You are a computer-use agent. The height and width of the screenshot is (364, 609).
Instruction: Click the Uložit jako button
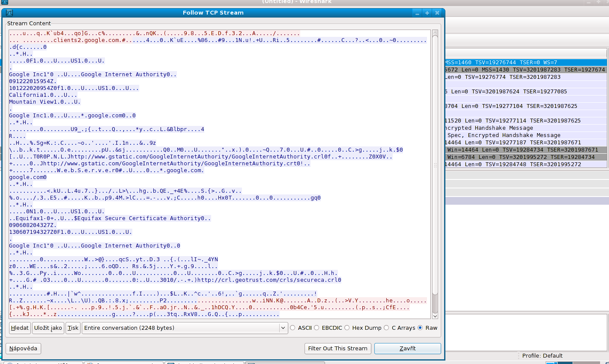click(48, 328)
